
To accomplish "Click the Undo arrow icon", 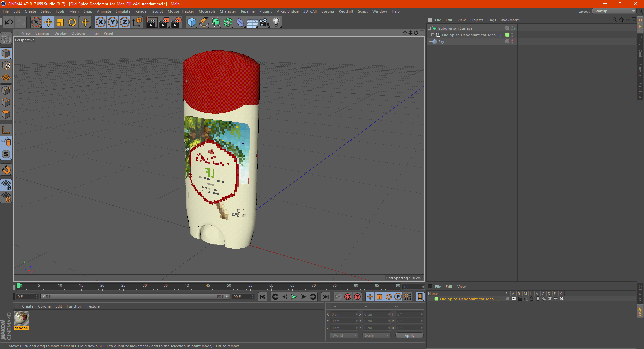I will tap(9, 22).
